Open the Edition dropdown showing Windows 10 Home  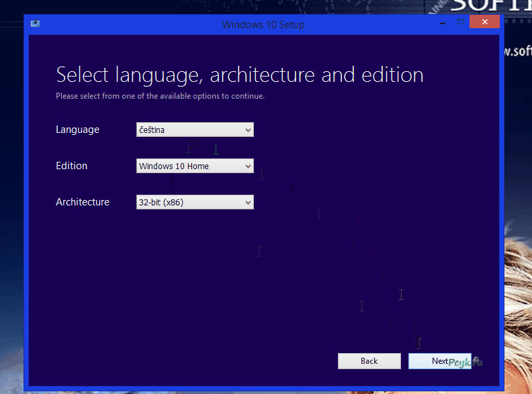coord(195,166)
